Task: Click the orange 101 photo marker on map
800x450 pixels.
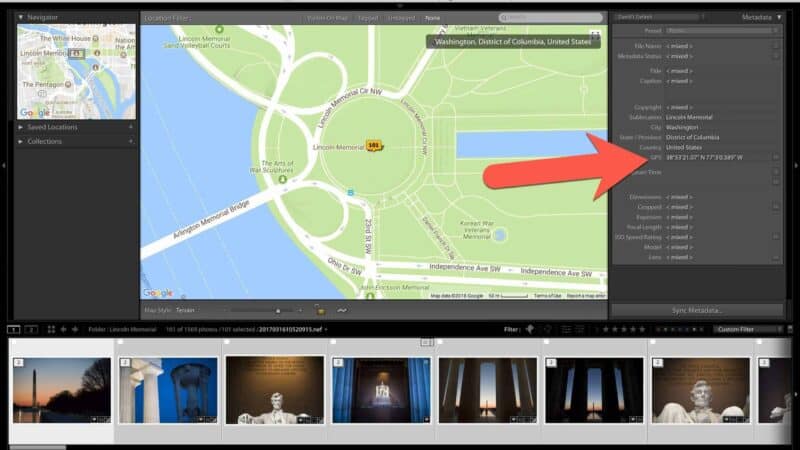Action: (374, 146)
